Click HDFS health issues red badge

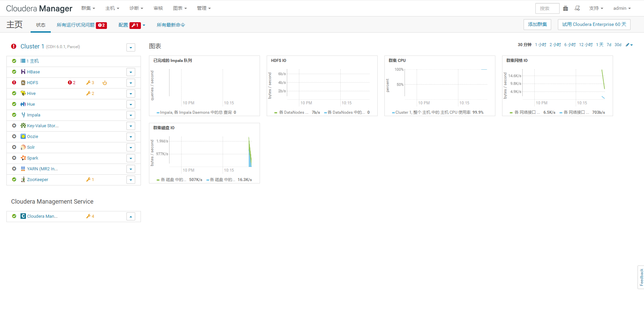click(x=71, y=83)
